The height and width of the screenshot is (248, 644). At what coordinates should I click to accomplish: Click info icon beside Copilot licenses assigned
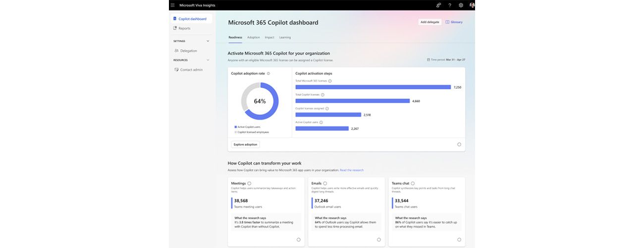327,109
